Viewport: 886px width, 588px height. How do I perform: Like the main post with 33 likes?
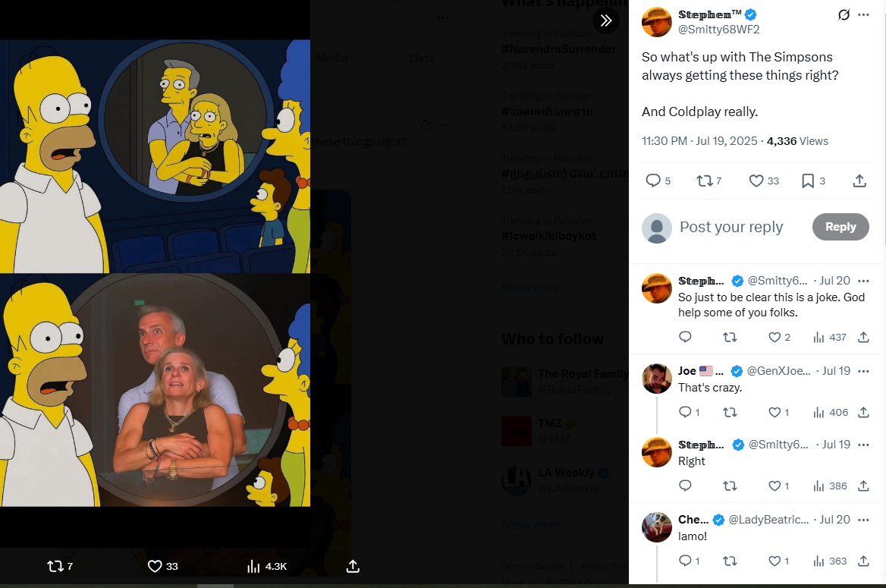756,181
